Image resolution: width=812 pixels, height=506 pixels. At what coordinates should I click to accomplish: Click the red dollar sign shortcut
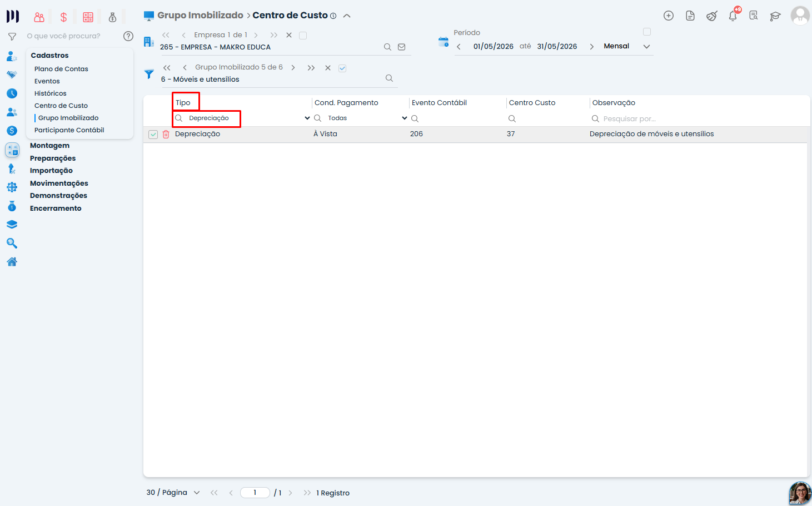point(63,17)
